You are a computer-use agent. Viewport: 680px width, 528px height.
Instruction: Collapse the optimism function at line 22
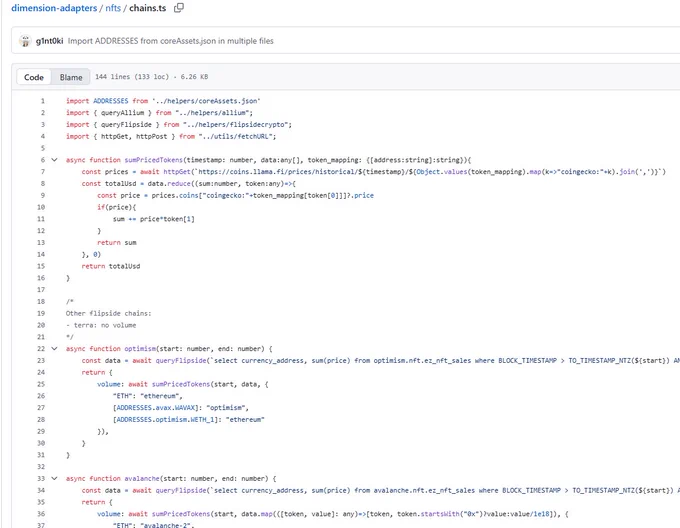(54, 349)
